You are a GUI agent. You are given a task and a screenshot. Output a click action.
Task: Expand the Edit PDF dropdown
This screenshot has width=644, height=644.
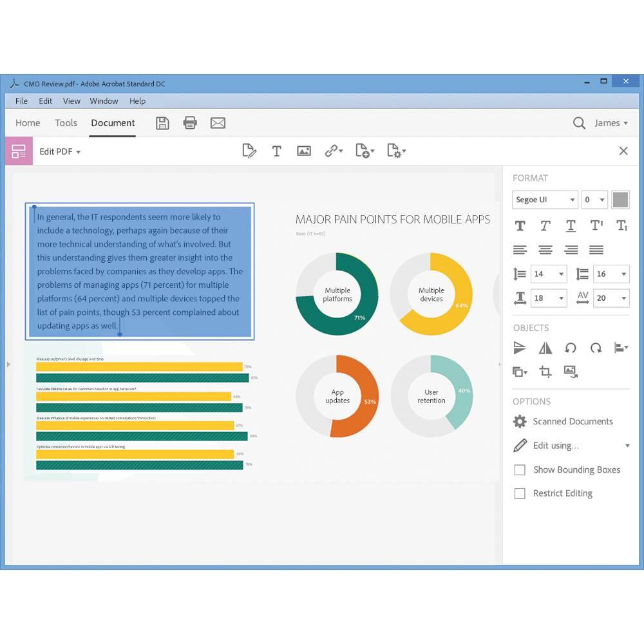tap(60, 152)
